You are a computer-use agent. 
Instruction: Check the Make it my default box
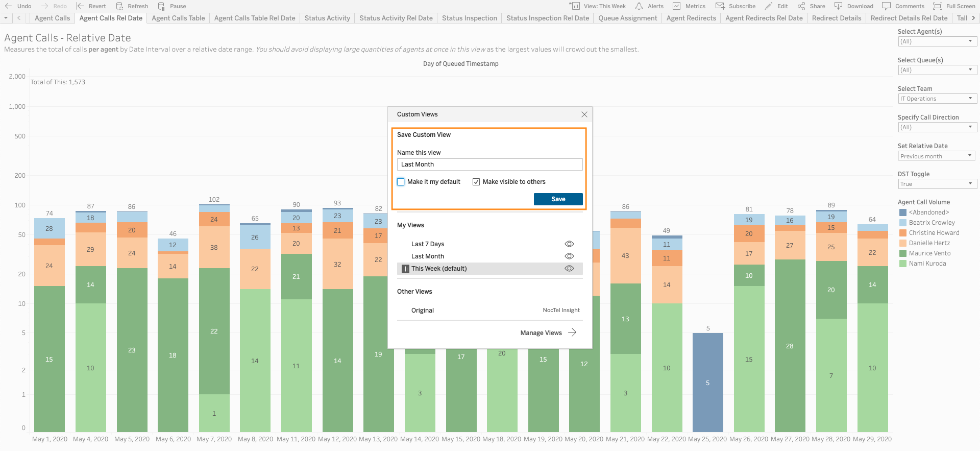coord(401,182)
